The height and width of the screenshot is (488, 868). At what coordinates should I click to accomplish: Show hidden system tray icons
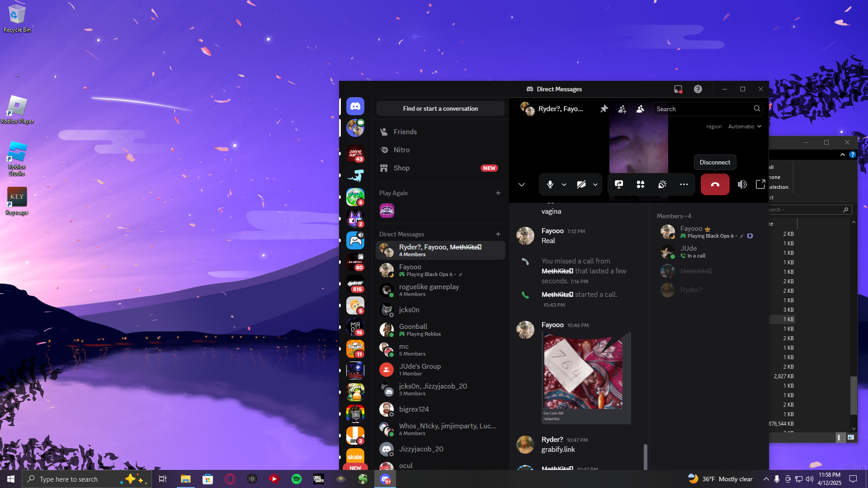[x=766, y=479]
